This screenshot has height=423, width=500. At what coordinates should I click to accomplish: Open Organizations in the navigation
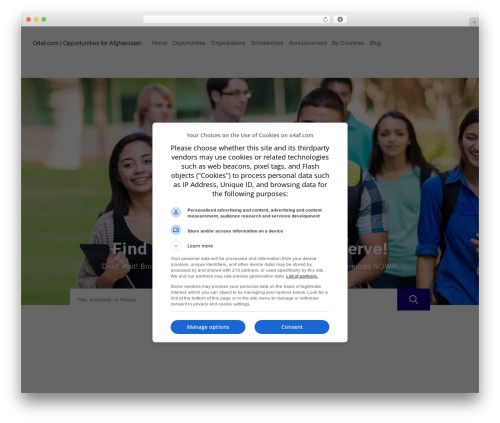[228, 43]
